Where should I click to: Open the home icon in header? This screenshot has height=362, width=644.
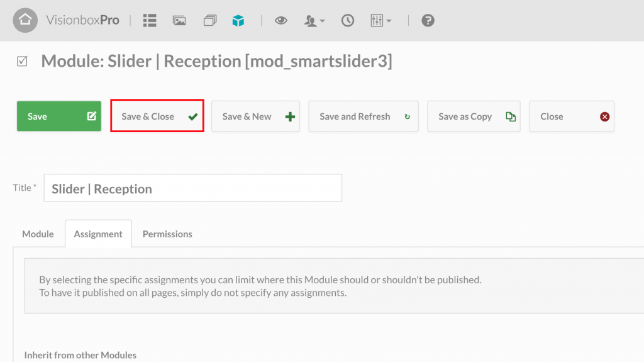25,20
